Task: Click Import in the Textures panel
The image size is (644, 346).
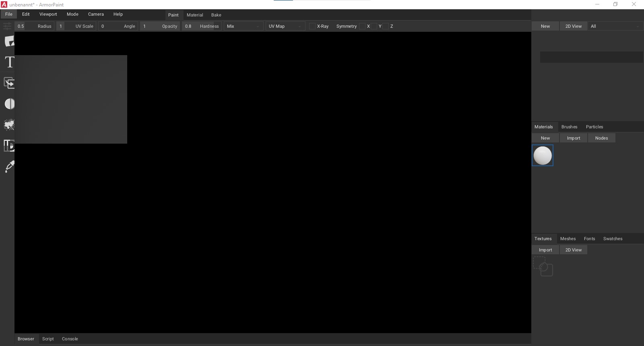Action: [x=545, y=250]
